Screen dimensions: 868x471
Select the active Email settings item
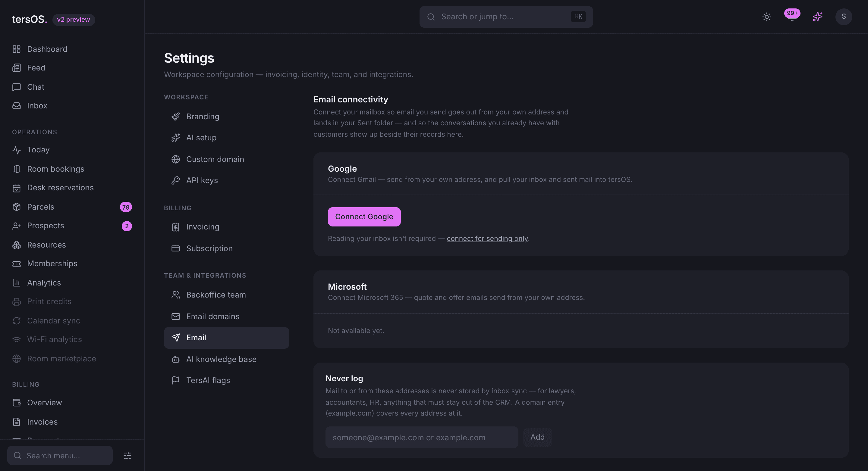[x=226, y=338]
